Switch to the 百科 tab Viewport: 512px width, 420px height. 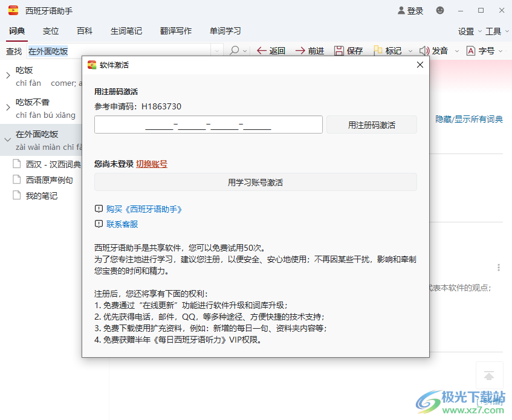click(x=85, y=31)
